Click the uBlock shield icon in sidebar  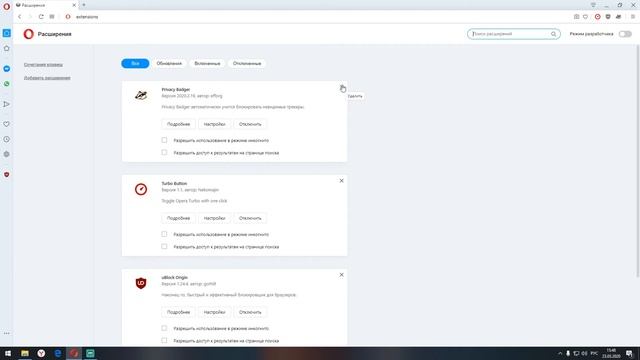pos(7,174)
